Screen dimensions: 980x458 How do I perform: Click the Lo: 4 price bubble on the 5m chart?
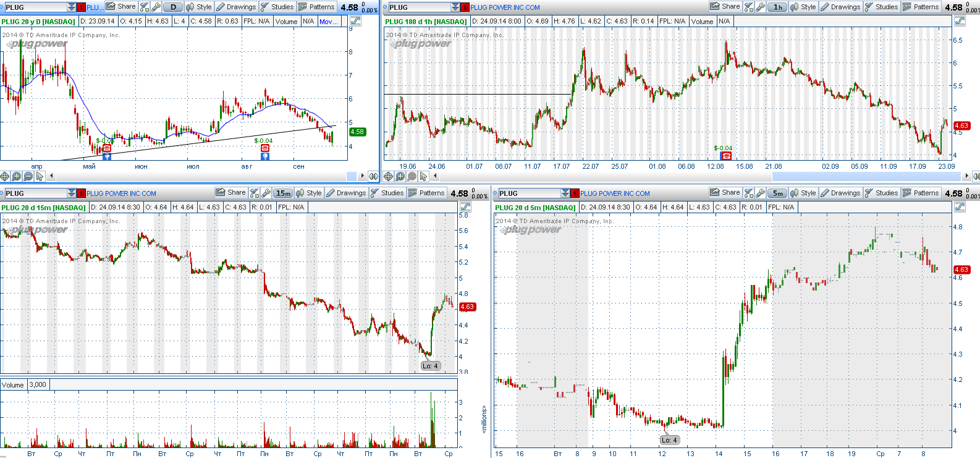[669, 440]
